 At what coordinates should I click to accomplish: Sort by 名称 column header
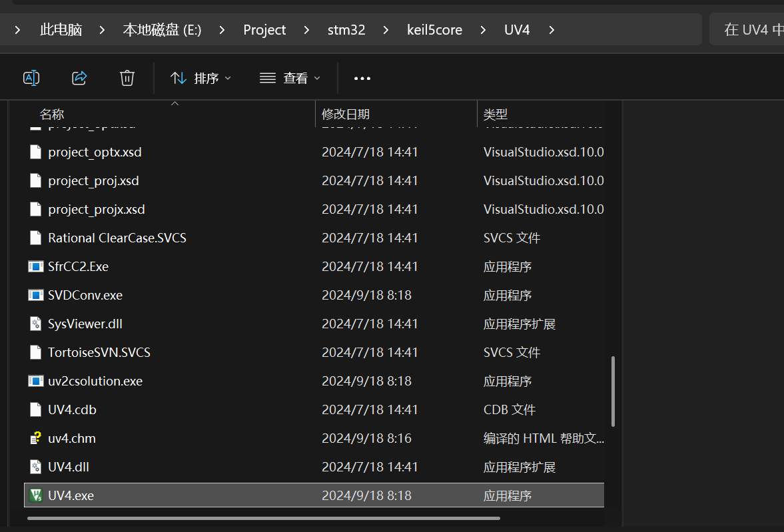click(52, 115)
